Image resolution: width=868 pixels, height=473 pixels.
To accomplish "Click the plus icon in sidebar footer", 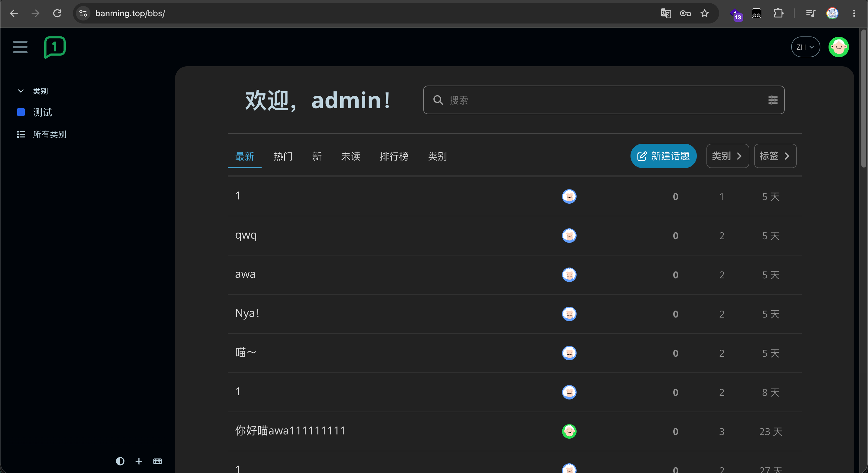I will tap(139, 461).
